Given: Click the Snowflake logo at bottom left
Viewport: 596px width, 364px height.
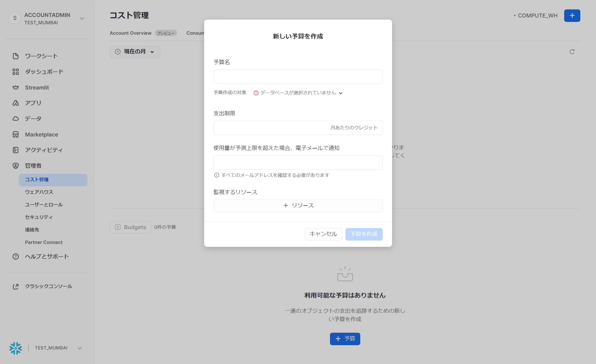Looking at the screenshot, I should [x=16, y=348].
